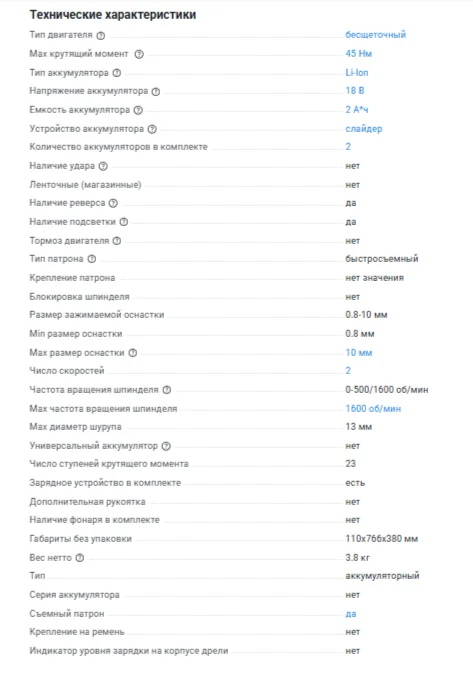The image size is (473, 680).
Task: Show hint for Напряжение аккумулятора
Action: click(x=156, y=92)
